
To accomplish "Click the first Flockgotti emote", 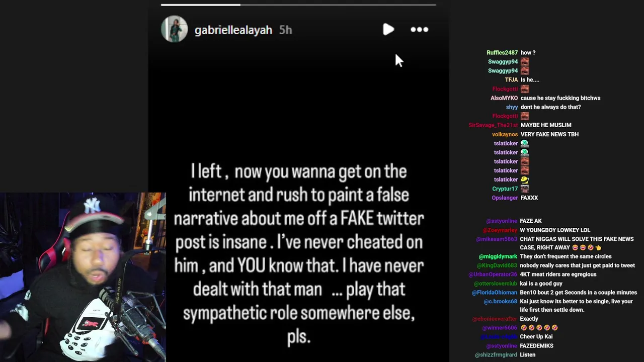I will (x=525, y=89).
